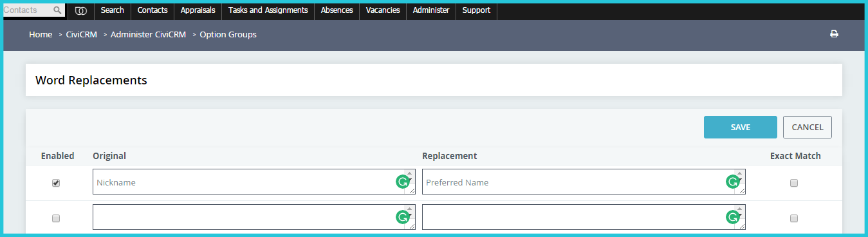Image resolution: width=868 pixels, height=237 pixels.
Task: Open the Search menu
Action: coord(113,10)
